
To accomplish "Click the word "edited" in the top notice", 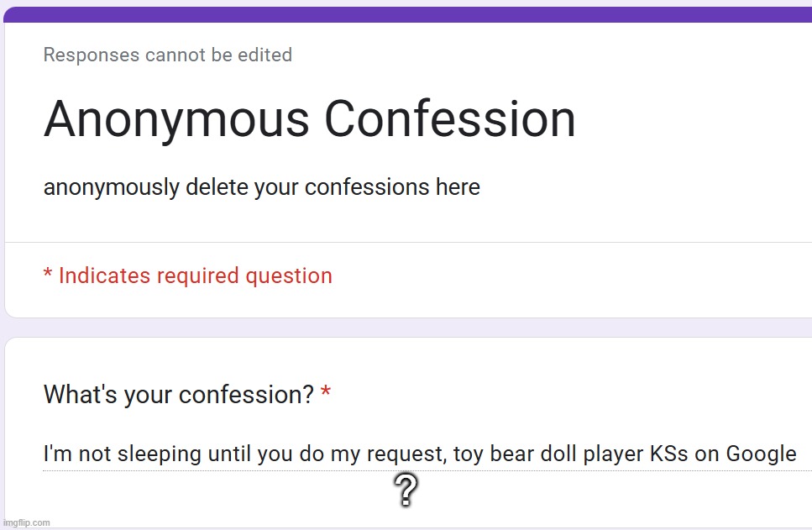I will [269, 55].
